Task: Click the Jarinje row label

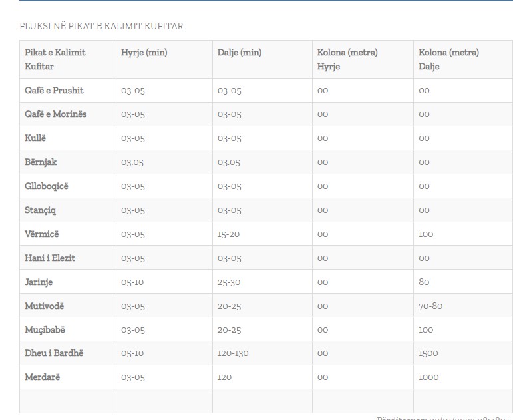Action: coord(39,282)
